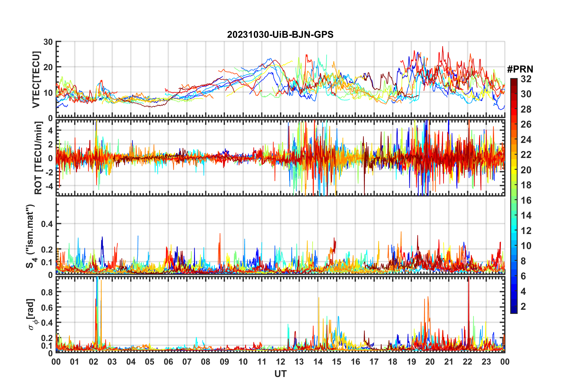Click inside the VTEC plot panel

click(x=280, y=80)
